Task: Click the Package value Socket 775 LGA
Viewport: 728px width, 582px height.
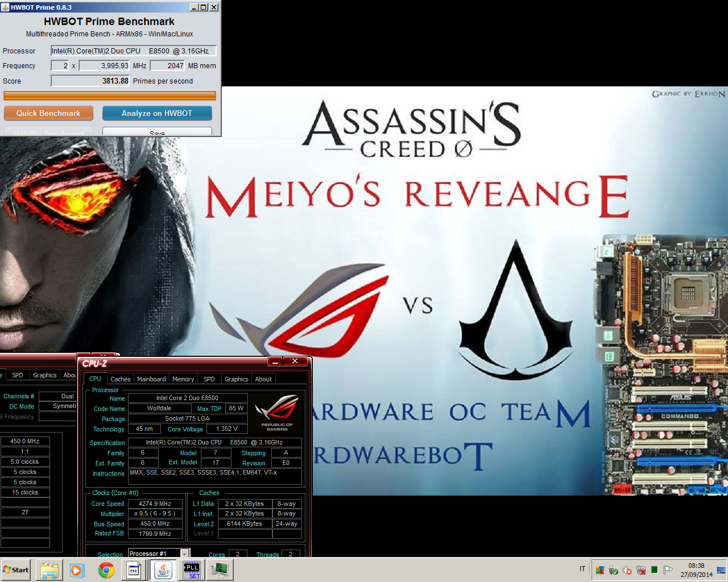Action: [188, 418]
